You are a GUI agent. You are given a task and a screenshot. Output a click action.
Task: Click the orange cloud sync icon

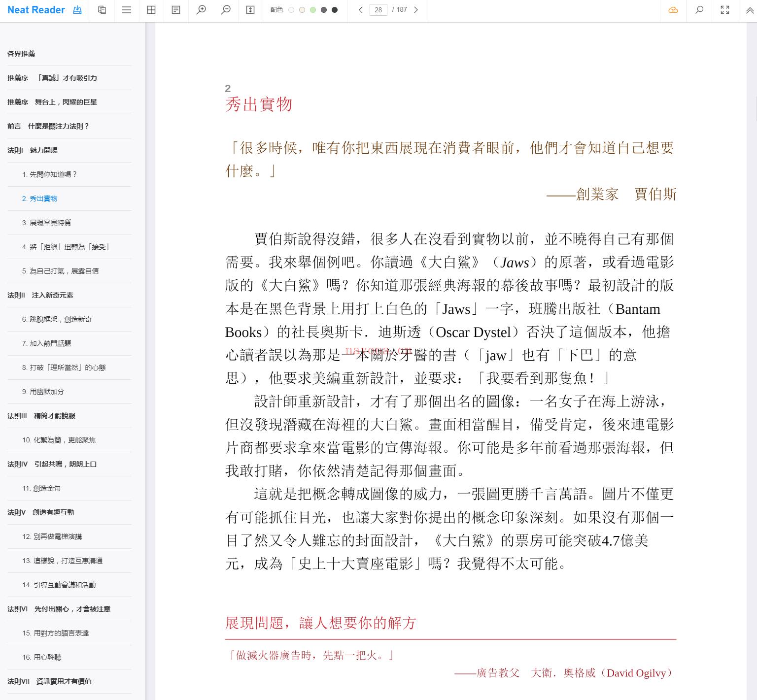tap(673, 10)
